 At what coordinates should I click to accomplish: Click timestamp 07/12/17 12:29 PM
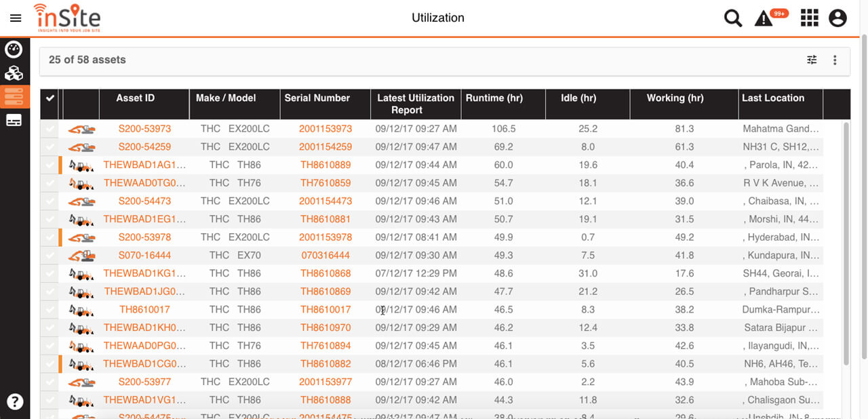click(x=416, y=274)
